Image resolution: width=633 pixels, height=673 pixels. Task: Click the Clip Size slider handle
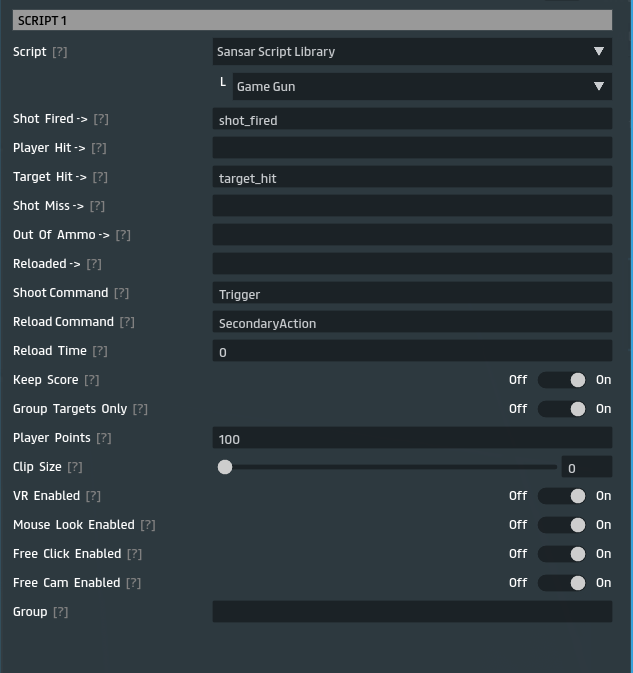(225, 467)
